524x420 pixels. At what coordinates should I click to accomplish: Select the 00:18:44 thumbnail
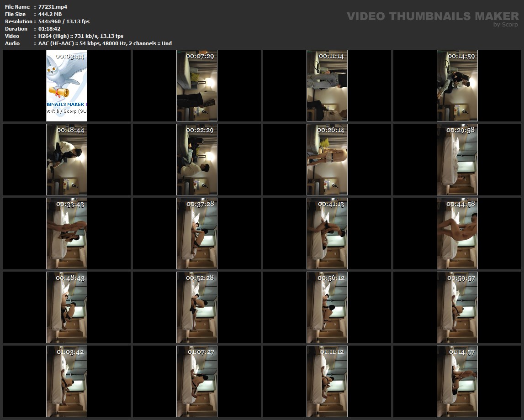(67, 159)
